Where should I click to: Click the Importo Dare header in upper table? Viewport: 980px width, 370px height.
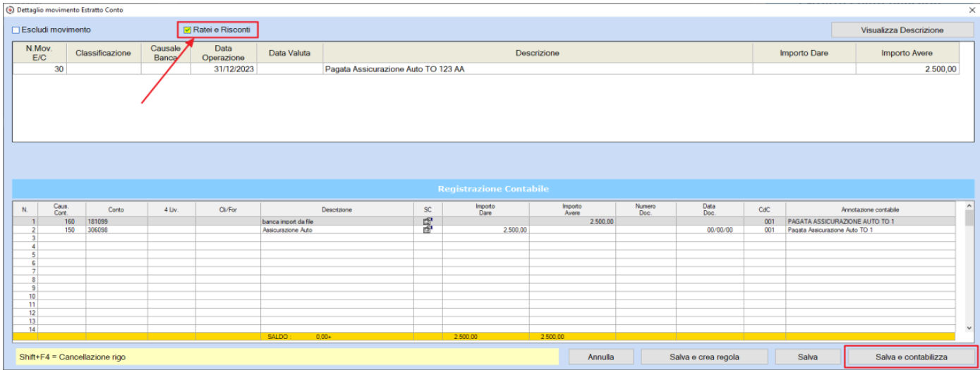(x=804, y=53)
